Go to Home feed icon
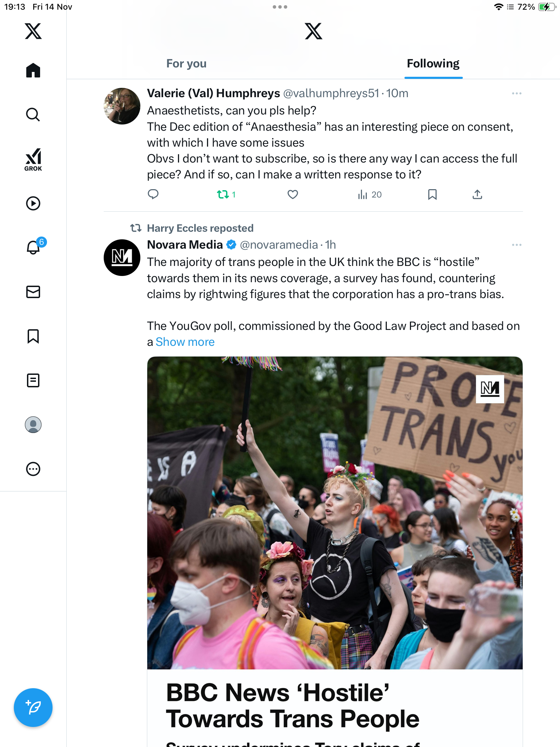 (33, 70)
